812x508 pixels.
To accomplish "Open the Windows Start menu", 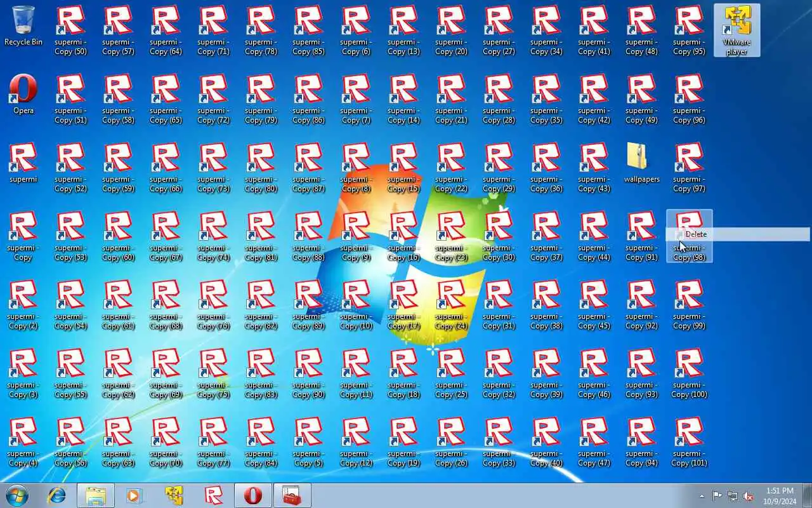I will click(x=17, y=495).
